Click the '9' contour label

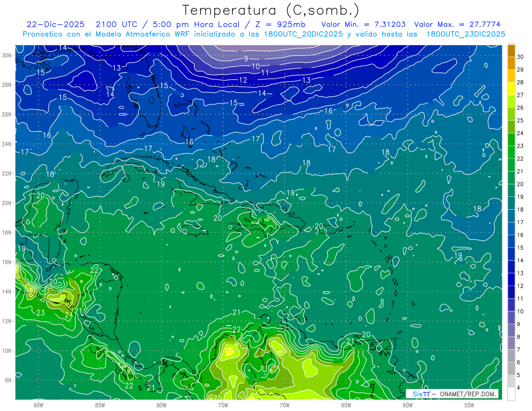pyautogui.click(x=246, y=58)
